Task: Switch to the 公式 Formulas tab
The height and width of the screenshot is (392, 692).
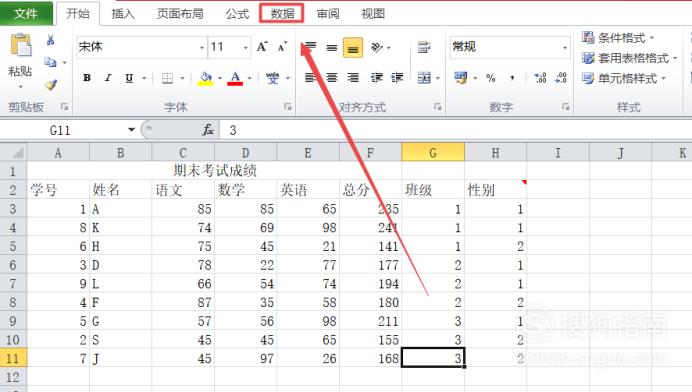Action: point(238,14)
